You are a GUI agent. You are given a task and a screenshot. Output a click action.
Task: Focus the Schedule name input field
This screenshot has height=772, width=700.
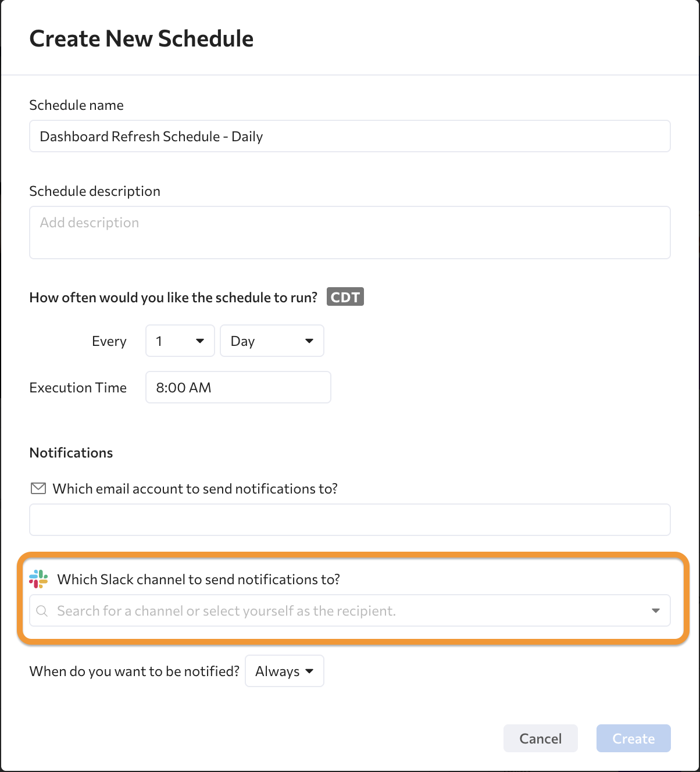coord(350,136)
